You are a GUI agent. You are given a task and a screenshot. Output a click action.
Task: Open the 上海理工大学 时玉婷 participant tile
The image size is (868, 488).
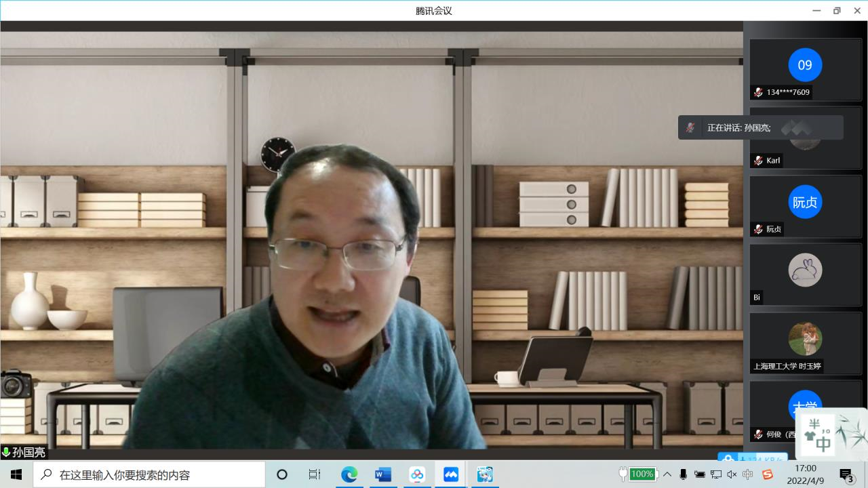[805, 342]
